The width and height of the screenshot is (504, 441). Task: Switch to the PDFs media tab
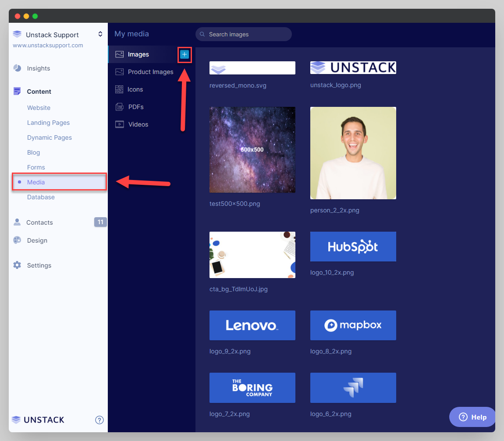[136, 107]
